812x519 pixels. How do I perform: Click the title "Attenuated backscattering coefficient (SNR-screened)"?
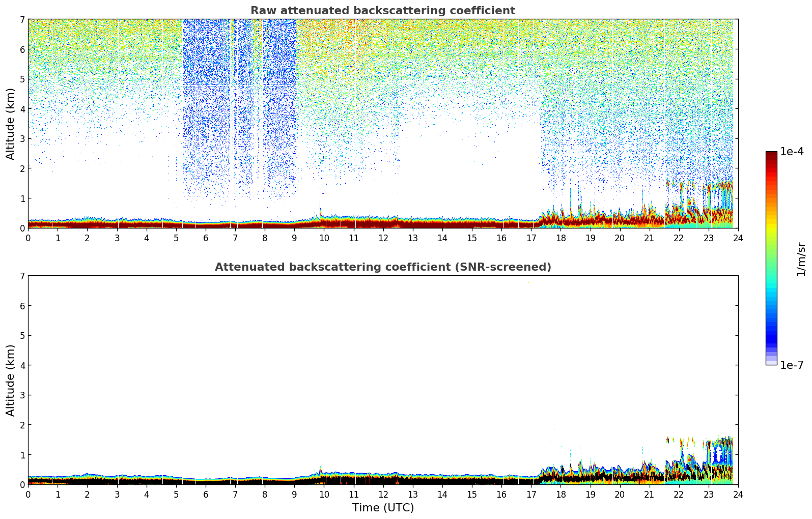(x=383, y=267)
